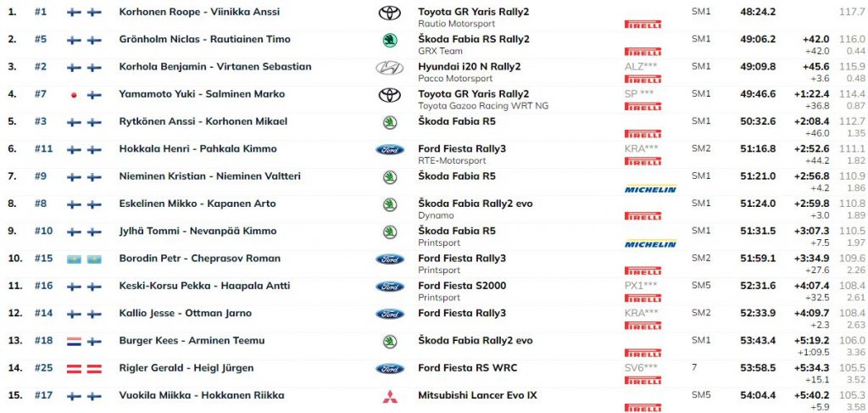The image size is (868, 413).
Task: Select Toyota Gazoo Racing WRT NG team
Action: [x=483, y=106]
